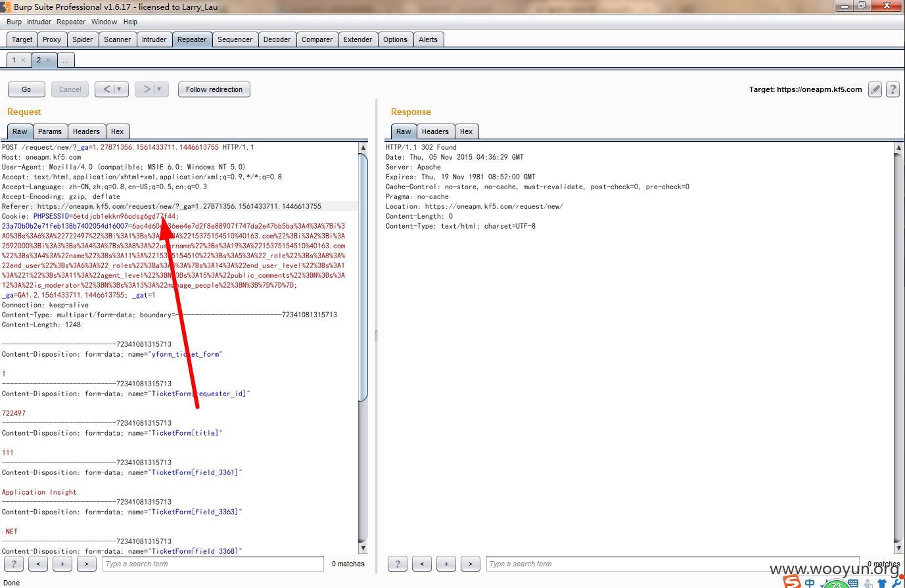Click the request scrollbar up arrow
The width and height of the screenshot is (905, 588).
[363, 148]
